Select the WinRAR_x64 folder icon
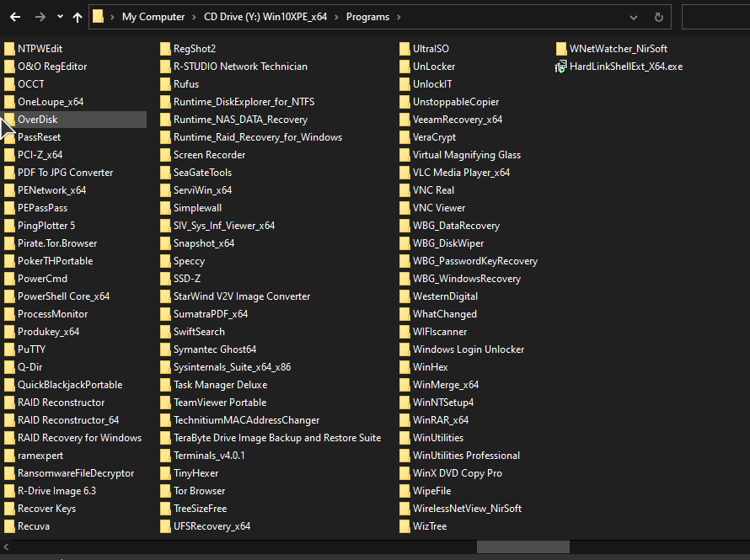 (404, 420)
